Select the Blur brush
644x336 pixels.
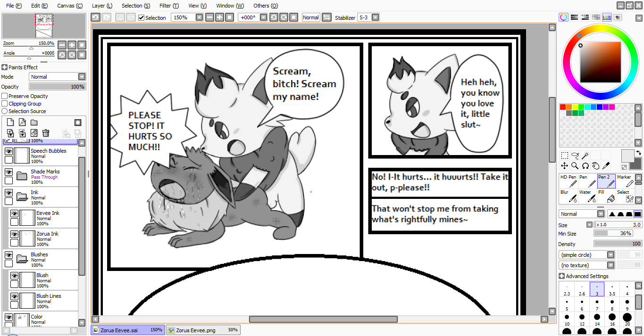point(569,196)
